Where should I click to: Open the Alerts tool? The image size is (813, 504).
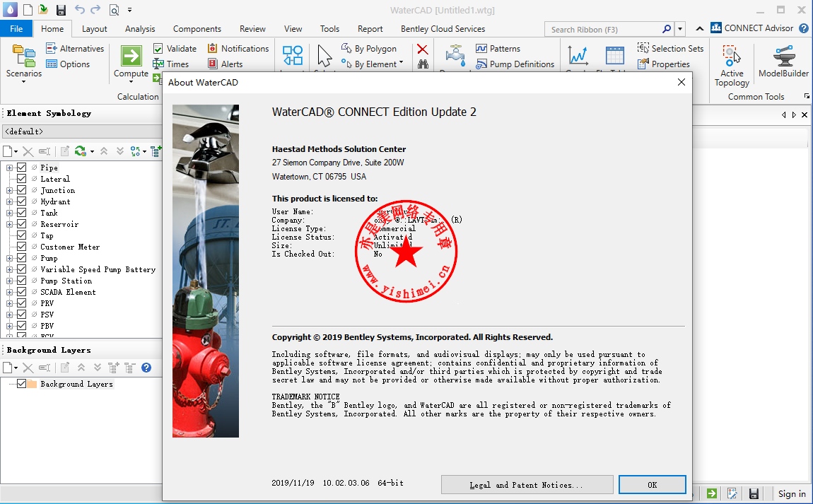pos(225,64)
